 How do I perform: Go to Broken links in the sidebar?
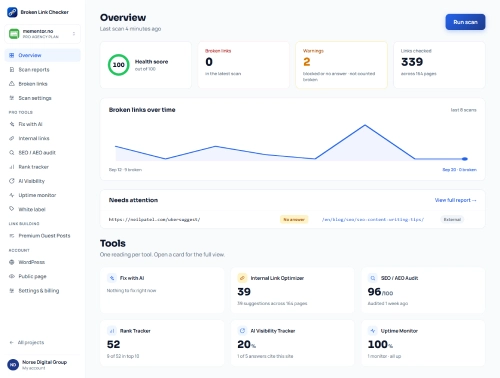click(42, 84)
